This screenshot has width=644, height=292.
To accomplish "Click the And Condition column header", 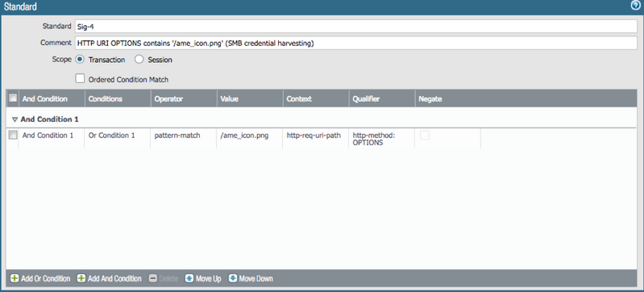I will [x=52, y=98].
